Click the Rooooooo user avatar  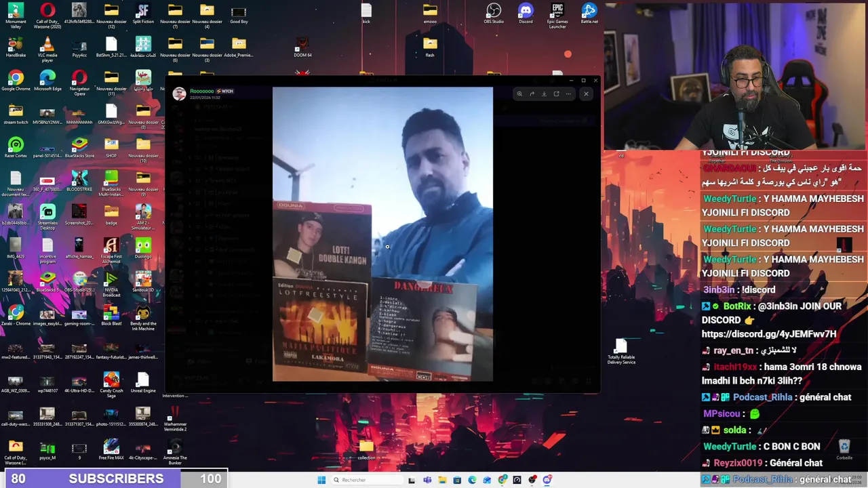click(179, 94)
